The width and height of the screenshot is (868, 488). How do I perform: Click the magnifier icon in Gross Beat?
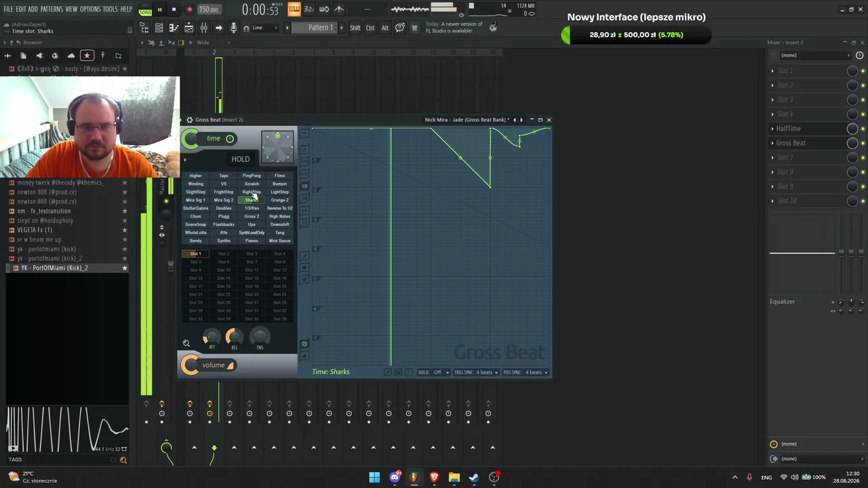[186, 344]
